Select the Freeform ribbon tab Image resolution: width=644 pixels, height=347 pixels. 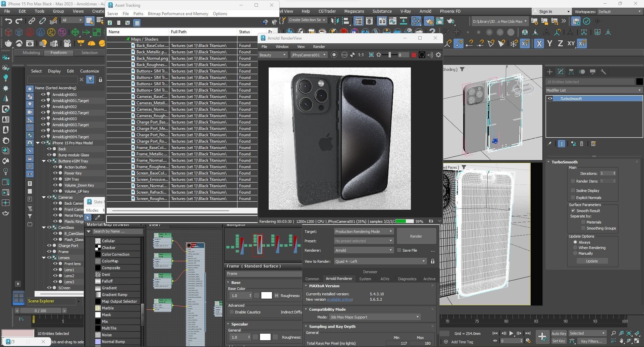(58, 53)
